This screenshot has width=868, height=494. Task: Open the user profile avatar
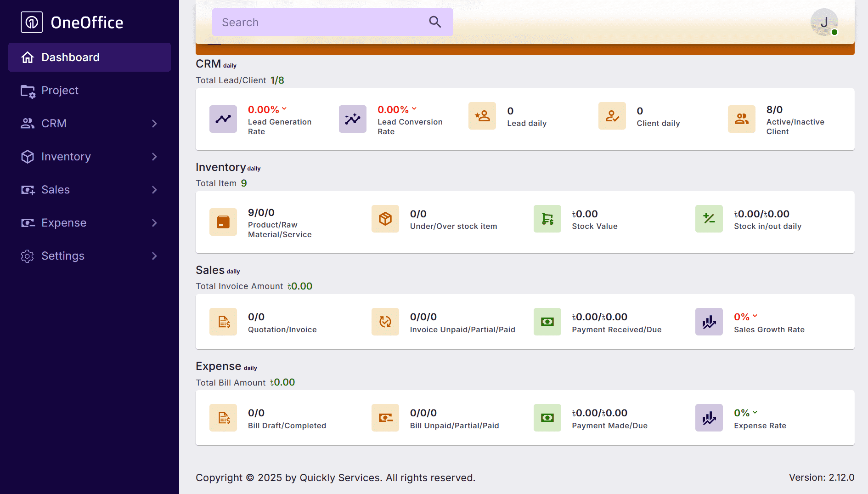tap(824, 22)
